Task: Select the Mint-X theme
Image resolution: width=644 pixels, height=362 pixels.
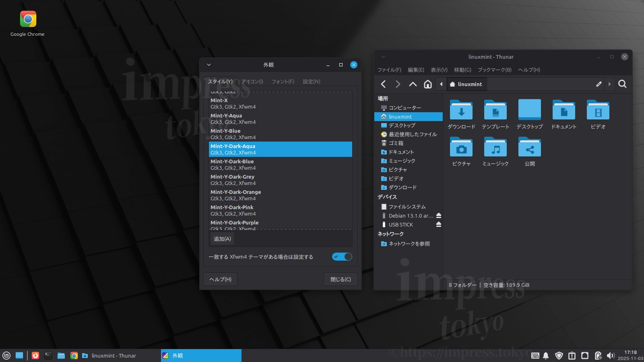Action: pos(281,103)
